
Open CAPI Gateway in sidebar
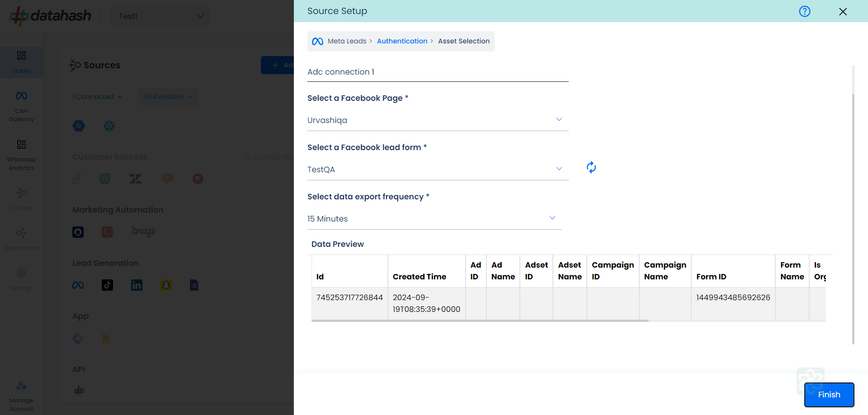pos(21,106)
